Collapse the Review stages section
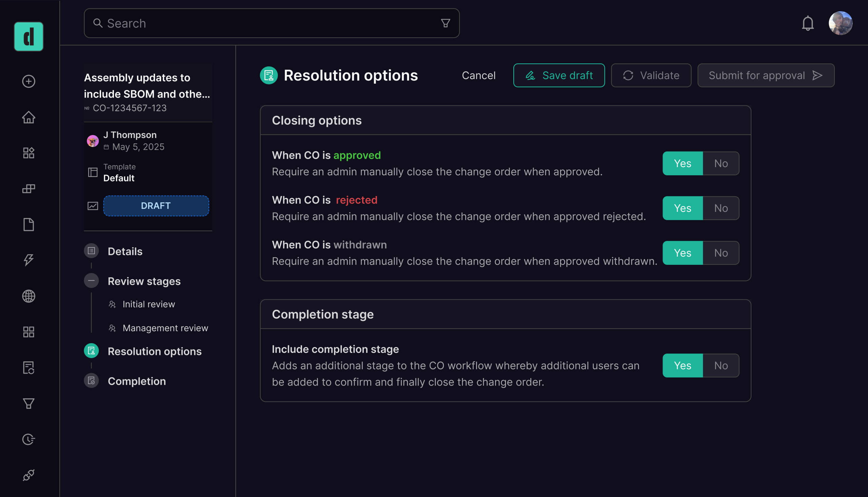The height and width of the screenshot is (497, 868). (x=91, y=281)
